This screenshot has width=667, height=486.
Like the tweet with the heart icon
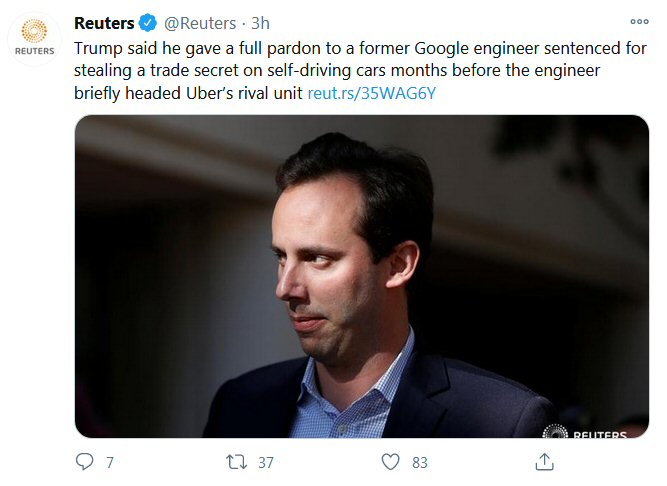[x=391, y=462]
